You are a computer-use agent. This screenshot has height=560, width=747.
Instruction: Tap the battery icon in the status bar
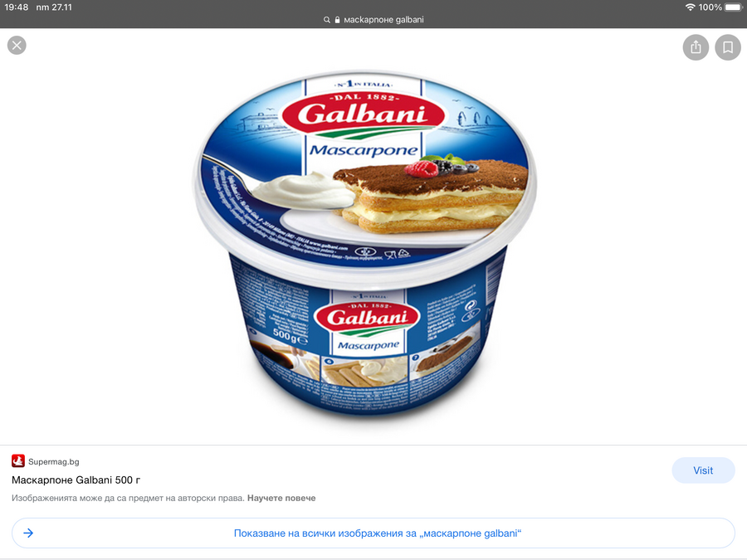734,7
